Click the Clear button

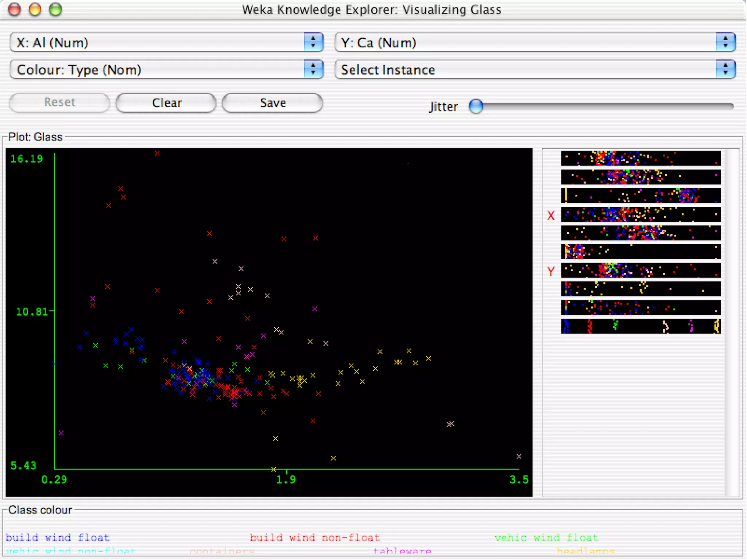point(166,103)
